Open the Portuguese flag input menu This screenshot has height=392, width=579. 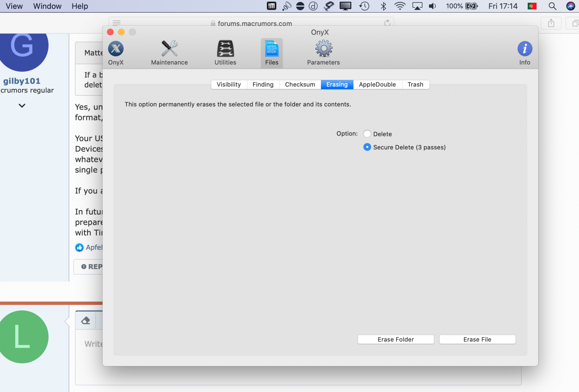[532, 6]
